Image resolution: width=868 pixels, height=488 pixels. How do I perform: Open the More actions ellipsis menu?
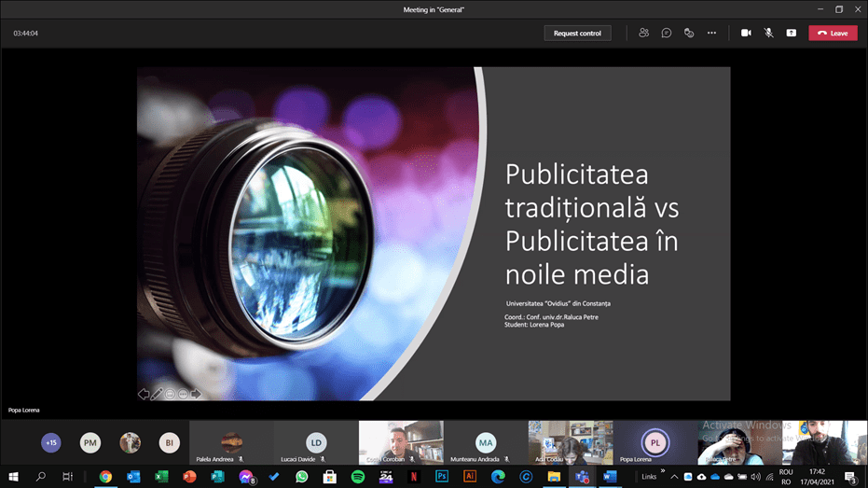[x=711, y=33]
